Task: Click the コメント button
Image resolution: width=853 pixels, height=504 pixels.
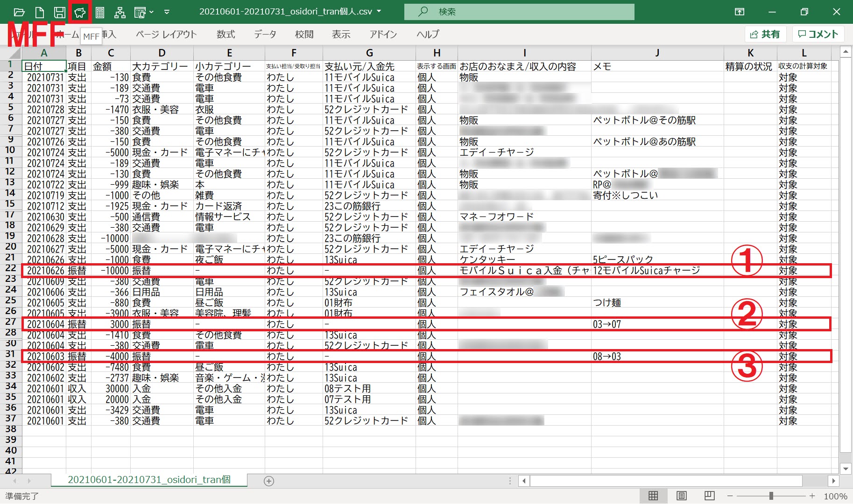Action: (x=818, y=34)
